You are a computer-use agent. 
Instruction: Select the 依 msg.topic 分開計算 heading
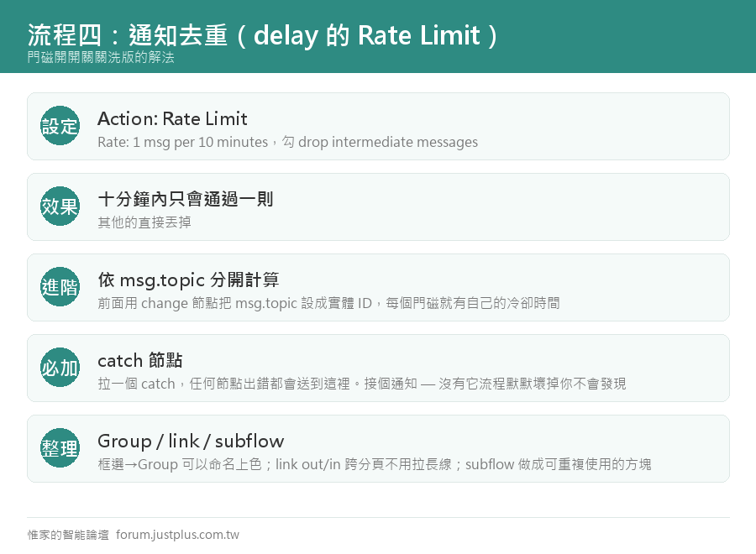(188, 280)
